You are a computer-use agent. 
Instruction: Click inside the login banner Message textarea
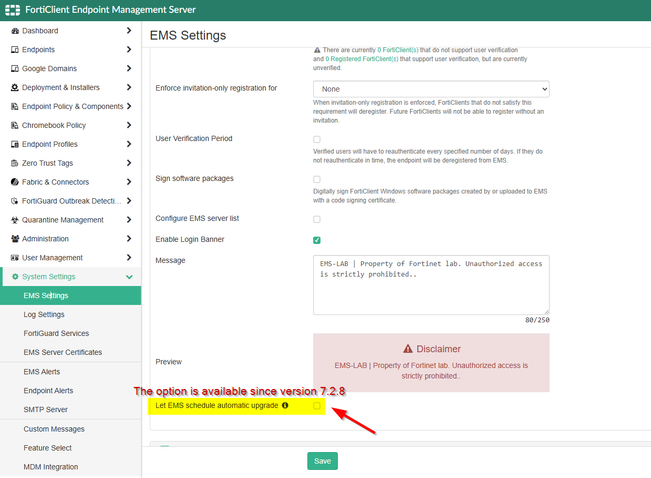431,285
